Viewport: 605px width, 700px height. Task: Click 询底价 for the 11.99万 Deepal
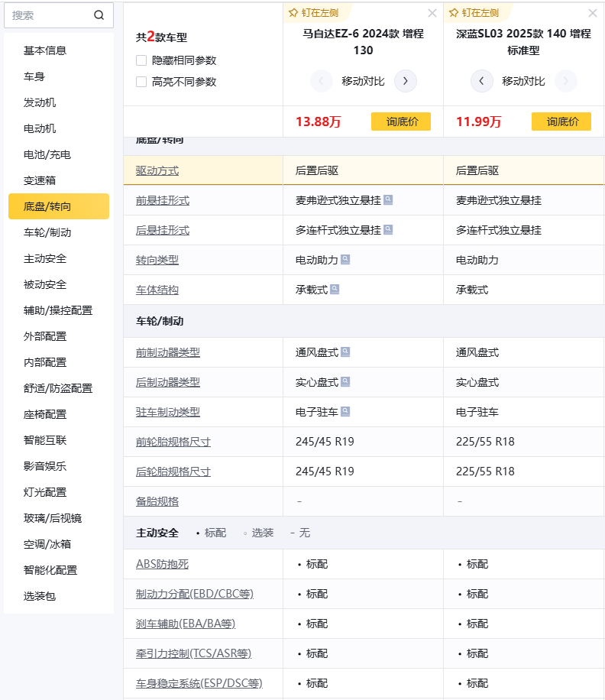coord(561,122)
